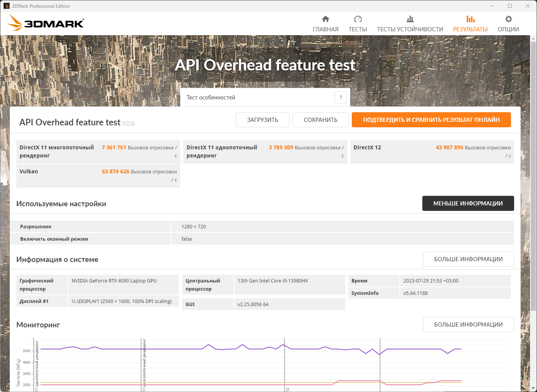
Task: Collapse settings with МЕНЬШЕ ИНФОРМАЦИИ button
Action: pyautogui.click(x=468, y=204)
